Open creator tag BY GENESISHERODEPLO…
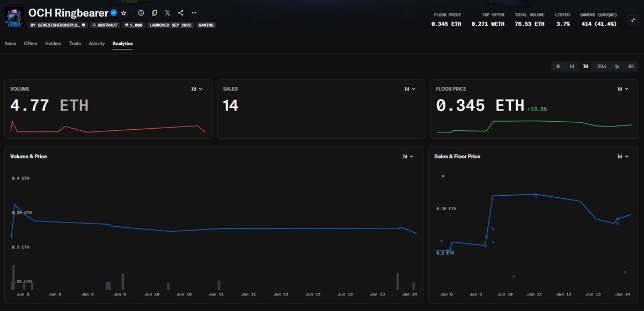The width and height of the screenshot is (644, 311). coord(58,25)
